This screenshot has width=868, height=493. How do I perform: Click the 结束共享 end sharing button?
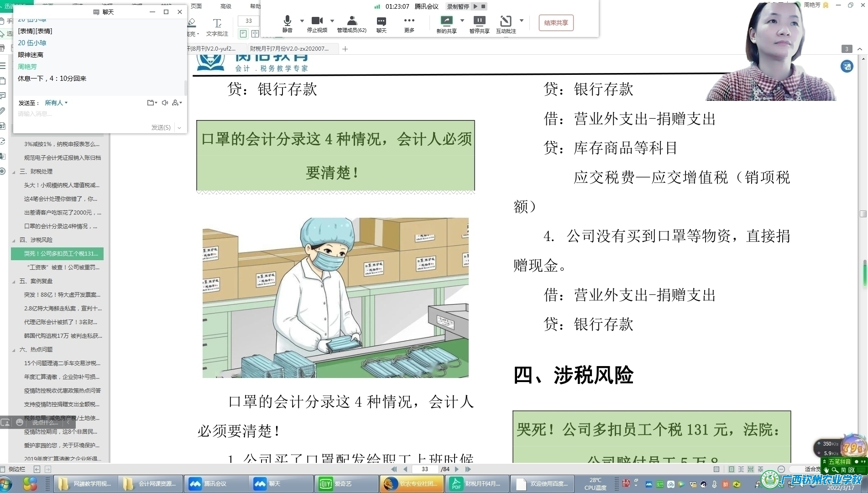[x=556, y=23]
